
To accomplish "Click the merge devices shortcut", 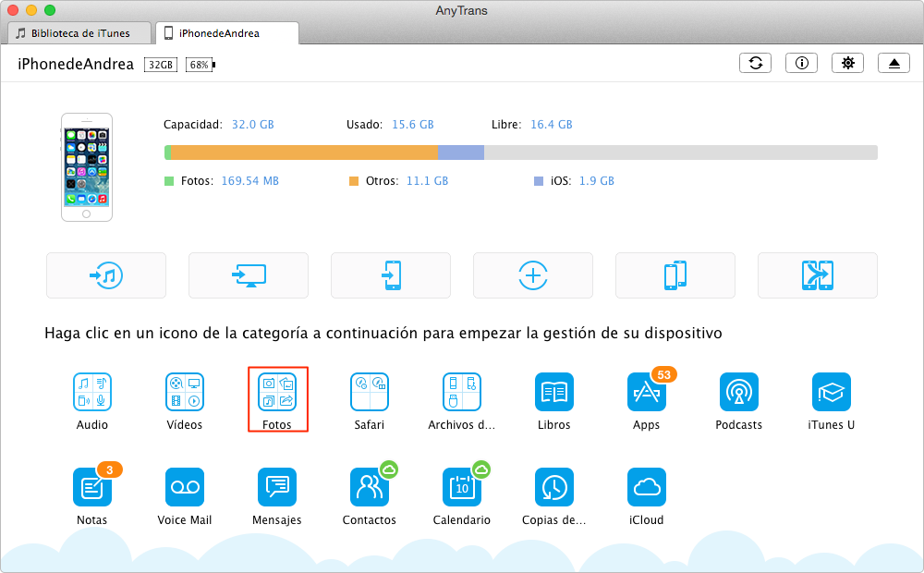I will point(818,275).
